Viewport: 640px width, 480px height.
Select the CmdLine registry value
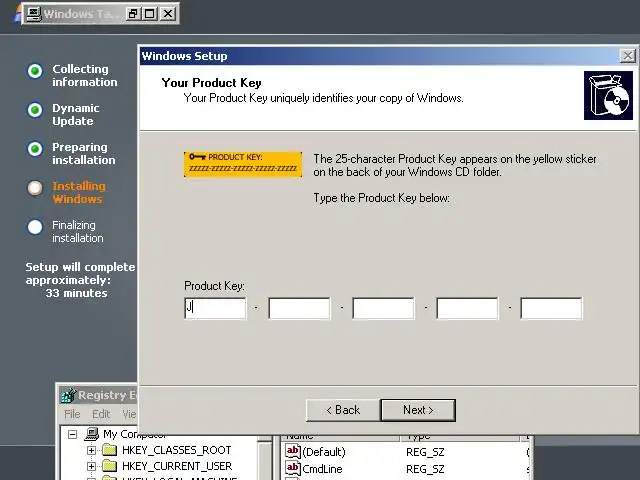(322, 469)
